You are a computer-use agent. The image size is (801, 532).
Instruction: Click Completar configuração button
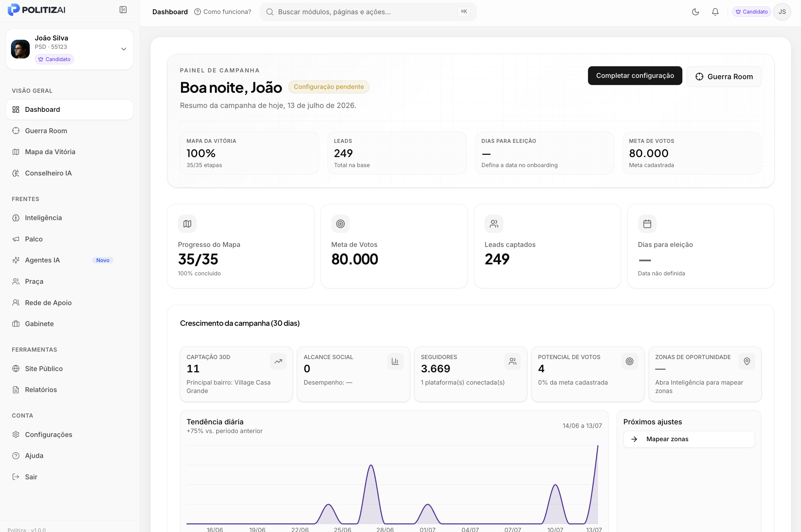click(x=635, y=76)
